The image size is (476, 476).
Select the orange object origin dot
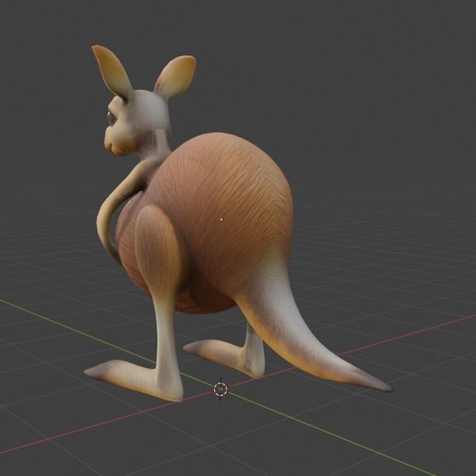221,219
